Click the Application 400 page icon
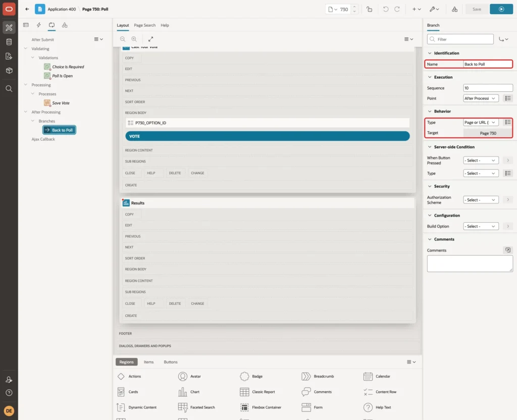517x420 pixels. (40, 9)
